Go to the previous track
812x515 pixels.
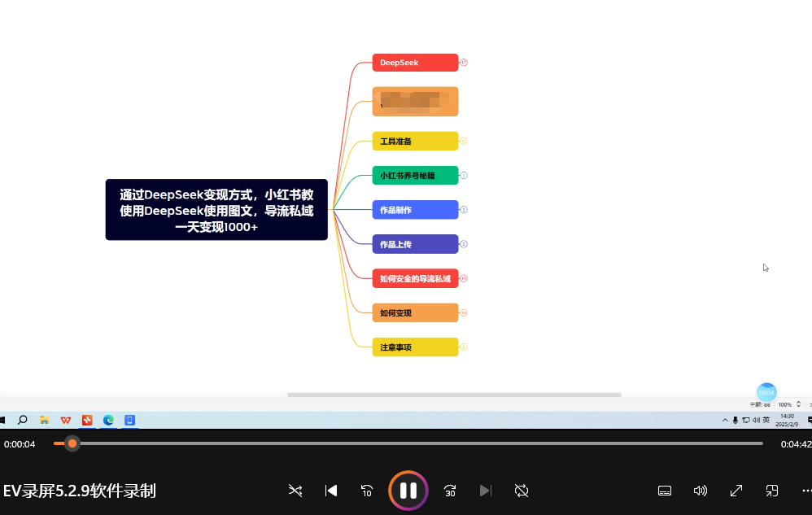[331, 491]
